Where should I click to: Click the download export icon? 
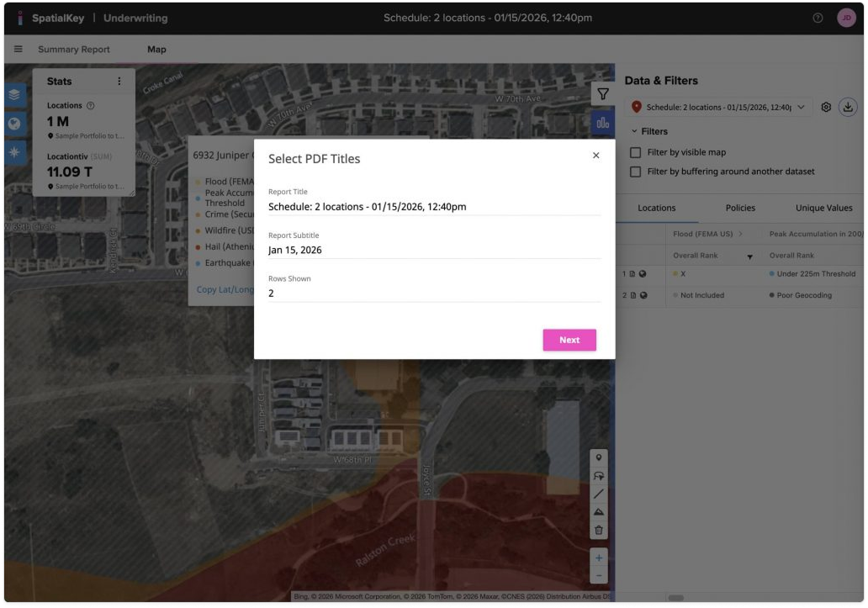coord(848,107)
